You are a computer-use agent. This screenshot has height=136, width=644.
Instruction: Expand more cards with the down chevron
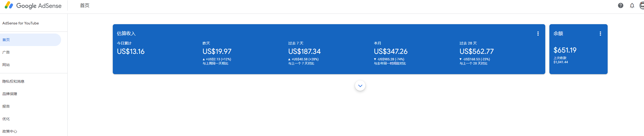pos(360,86)
